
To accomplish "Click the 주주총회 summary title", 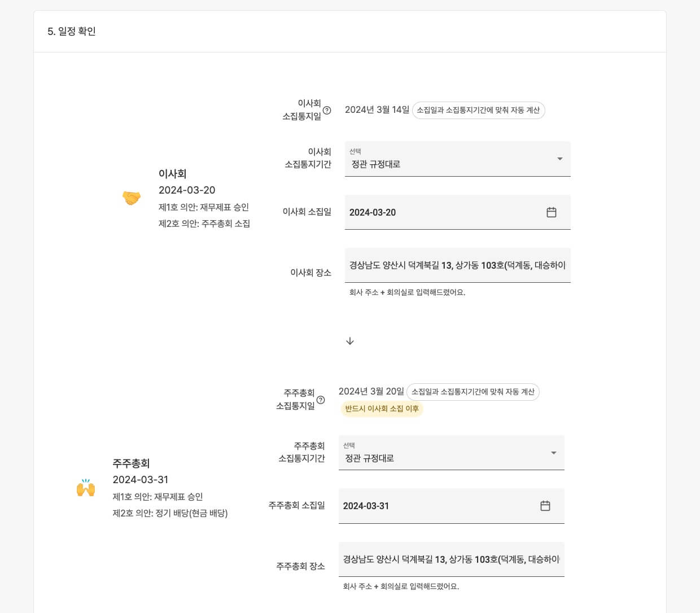I will pyautogui.click(x=131, y=463).
